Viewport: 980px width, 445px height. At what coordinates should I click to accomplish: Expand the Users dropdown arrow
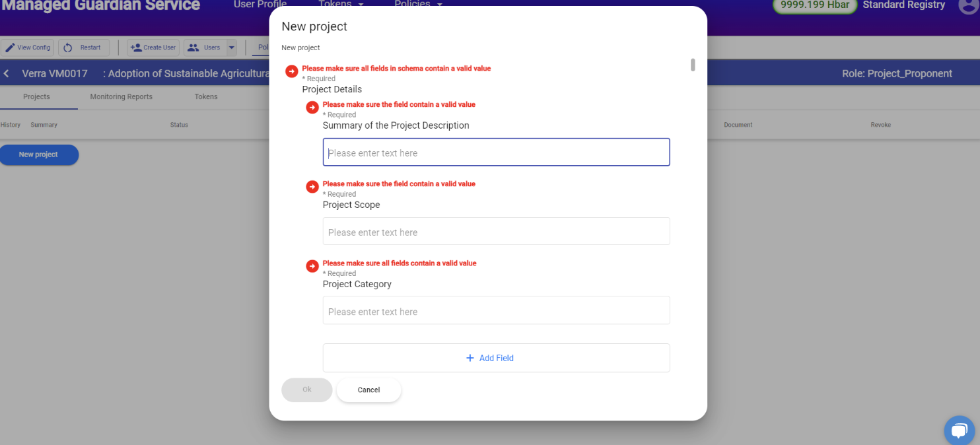tap(231, 48)
